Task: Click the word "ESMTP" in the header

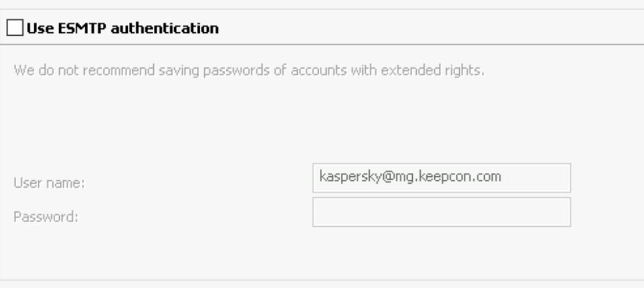Action: tap(64, 28)
